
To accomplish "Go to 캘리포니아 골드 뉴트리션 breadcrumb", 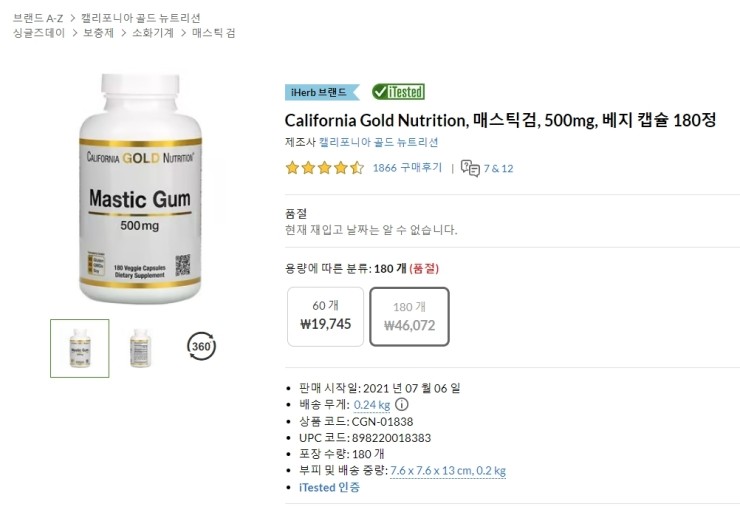I will point(140,18).
